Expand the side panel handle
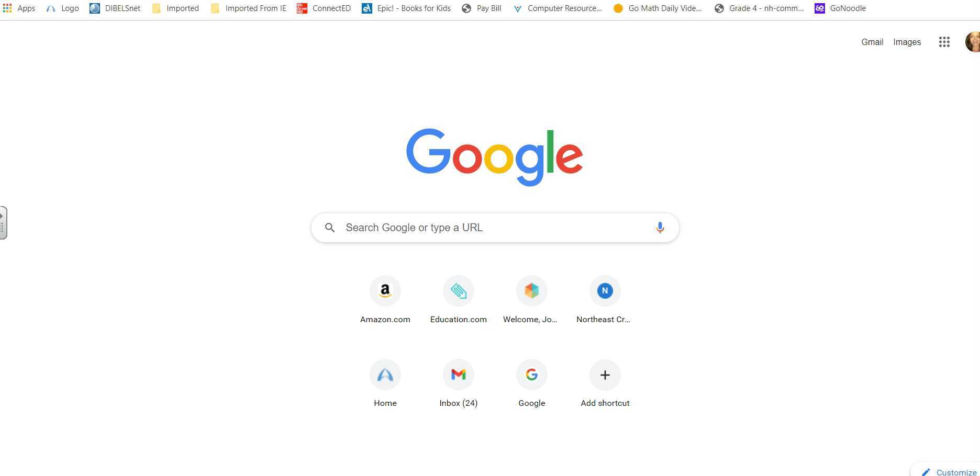 (3, 223)
